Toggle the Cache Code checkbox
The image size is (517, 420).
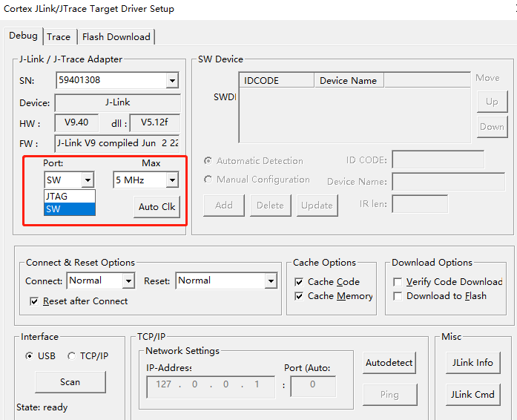(299, 282)
